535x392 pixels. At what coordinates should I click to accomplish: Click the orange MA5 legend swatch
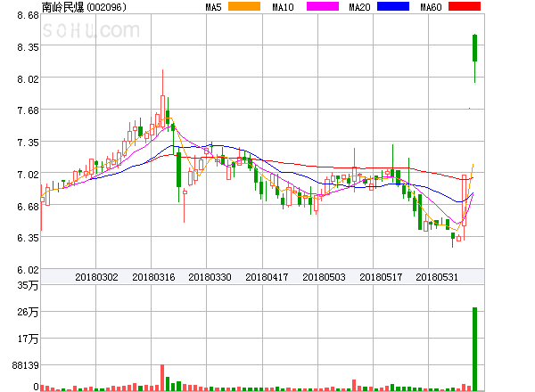pyautogui.click(x=244, y=6)
